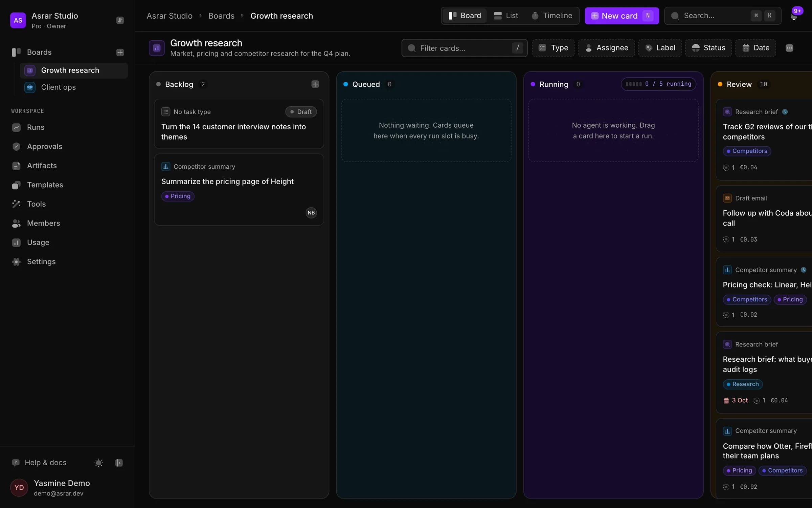The height and width of the screenshot is (508, 812).
Task: Click the Research label on audit logs card
Action: pos(742,384)
